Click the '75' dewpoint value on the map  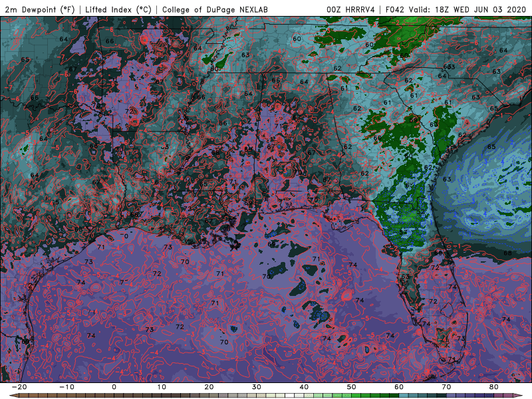coord(55,202)
